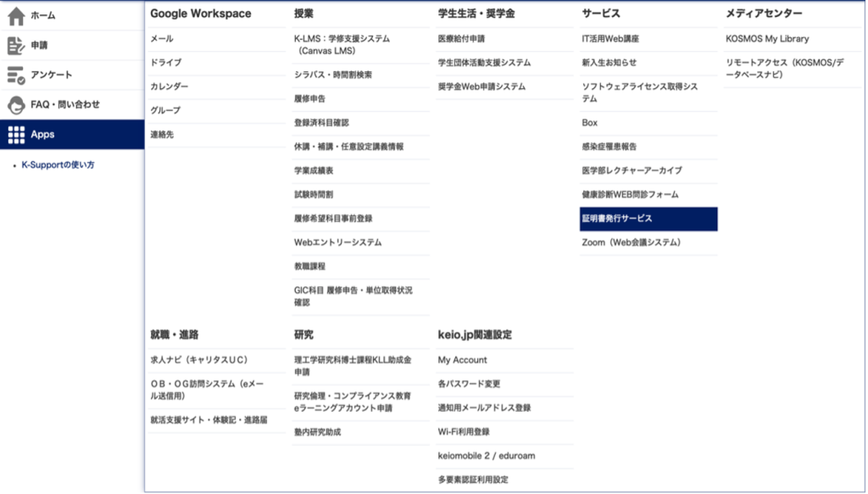Open 履修申告 link

click(309, 98)
